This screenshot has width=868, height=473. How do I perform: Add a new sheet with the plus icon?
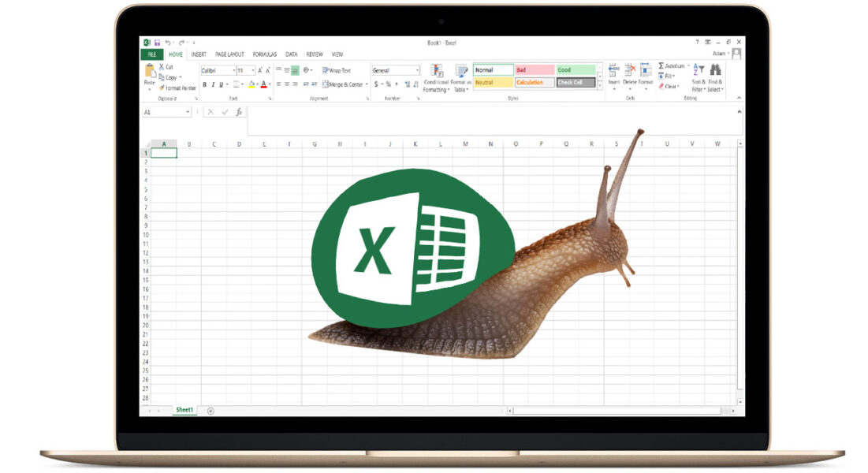click(210, 411)
